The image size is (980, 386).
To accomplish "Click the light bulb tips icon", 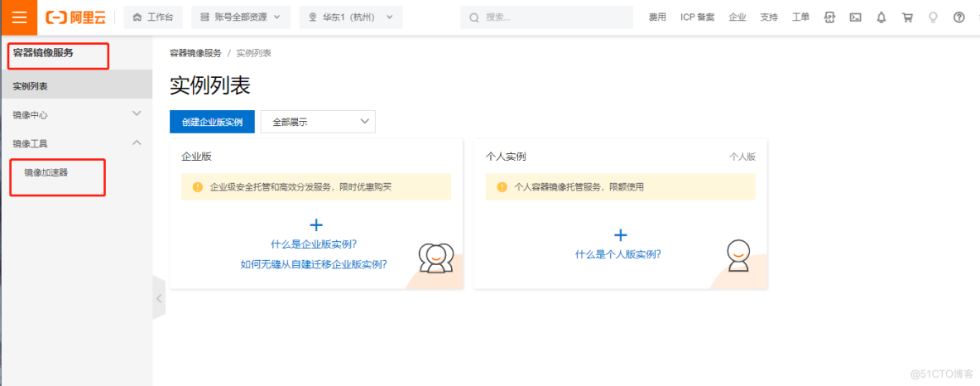I will (x=933, y=17).
